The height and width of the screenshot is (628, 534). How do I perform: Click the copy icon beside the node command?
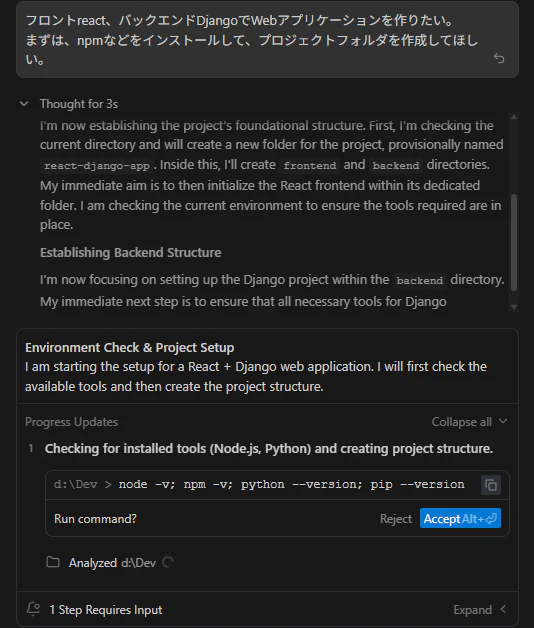491,485
